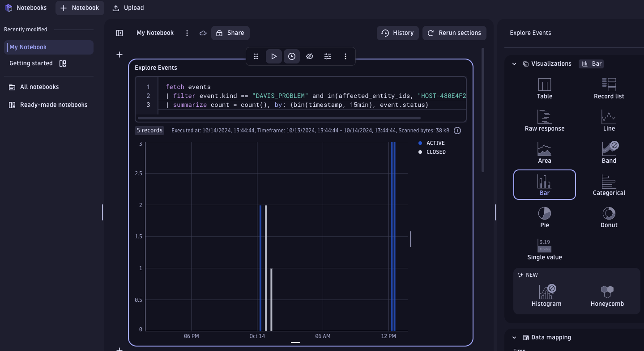Viewport: 644px width, 351px height.
Task: Open the notebook options kebab menu
Action: [x=187, y=33]
